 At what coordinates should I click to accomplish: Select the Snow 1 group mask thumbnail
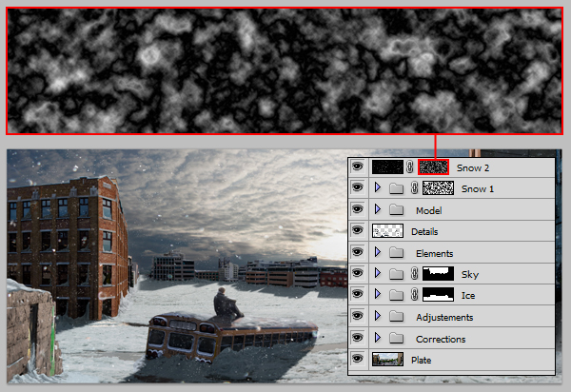pos(438,187)
